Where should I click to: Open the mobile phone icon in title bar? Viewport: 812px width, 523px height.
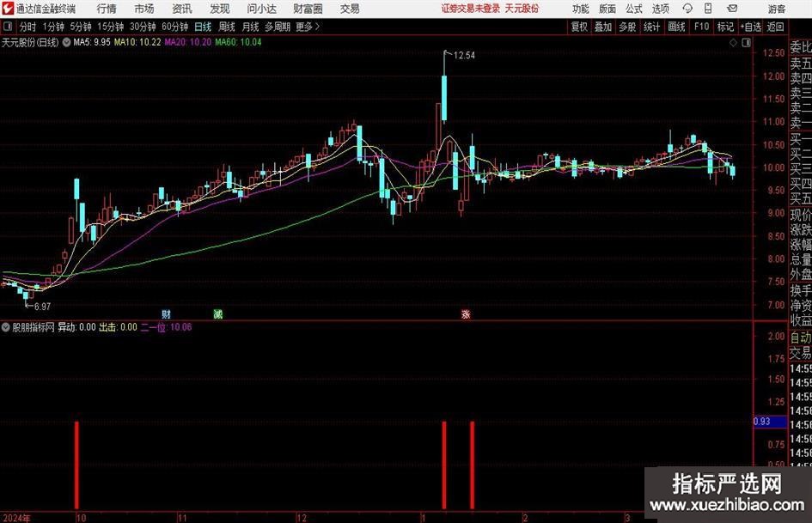point(708,9)
